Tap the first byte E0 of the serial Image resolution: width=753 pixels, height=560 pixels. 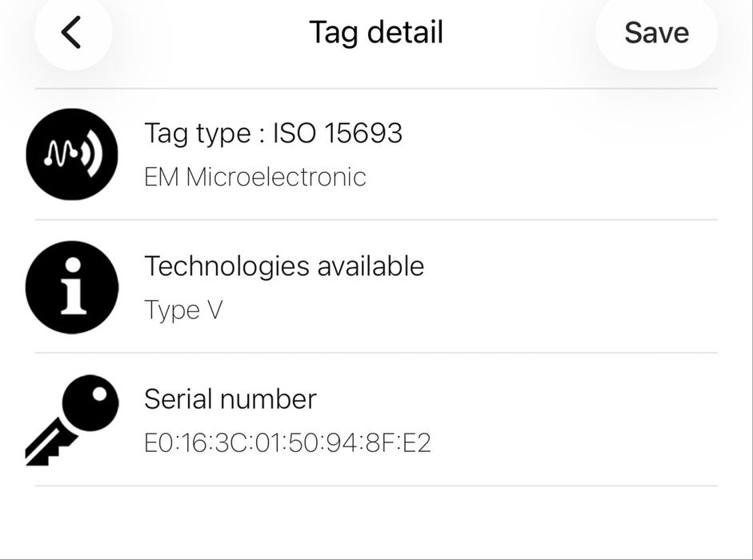[x=156, y=442]
